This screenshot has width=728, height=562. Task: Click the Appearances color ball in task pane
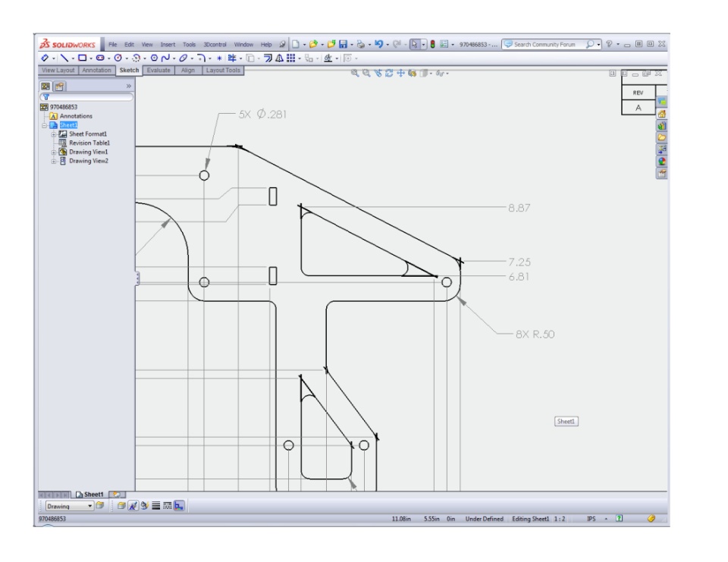(661, 162)
